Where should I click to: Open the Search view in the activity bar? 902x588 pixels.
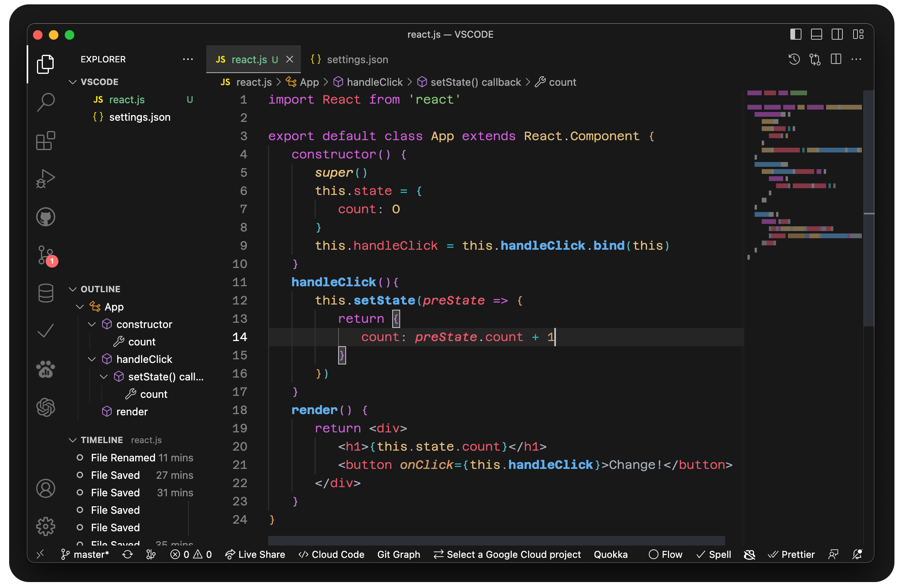pyautogui.click(x=45, y=102)
